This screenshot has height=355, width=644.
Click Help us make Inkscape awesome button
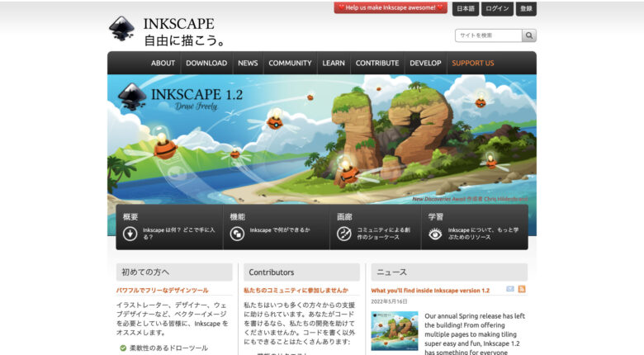click(391, 7)
